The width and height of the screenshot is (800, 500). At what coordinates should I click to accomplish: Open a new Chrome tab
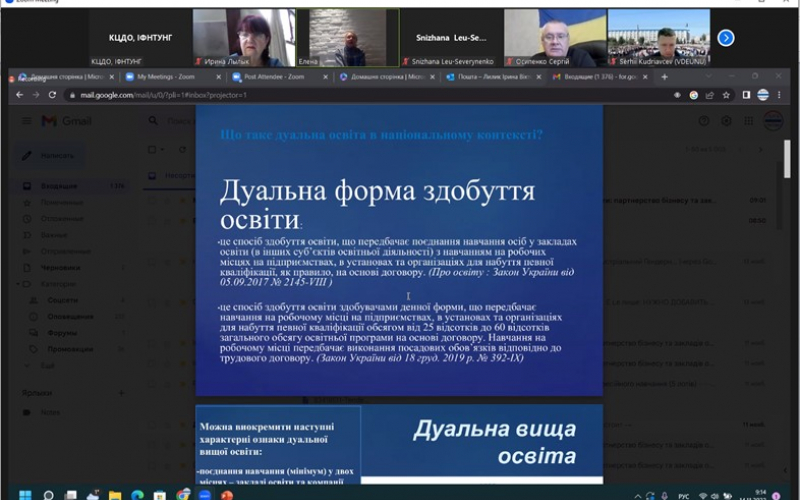coord(664,77)
